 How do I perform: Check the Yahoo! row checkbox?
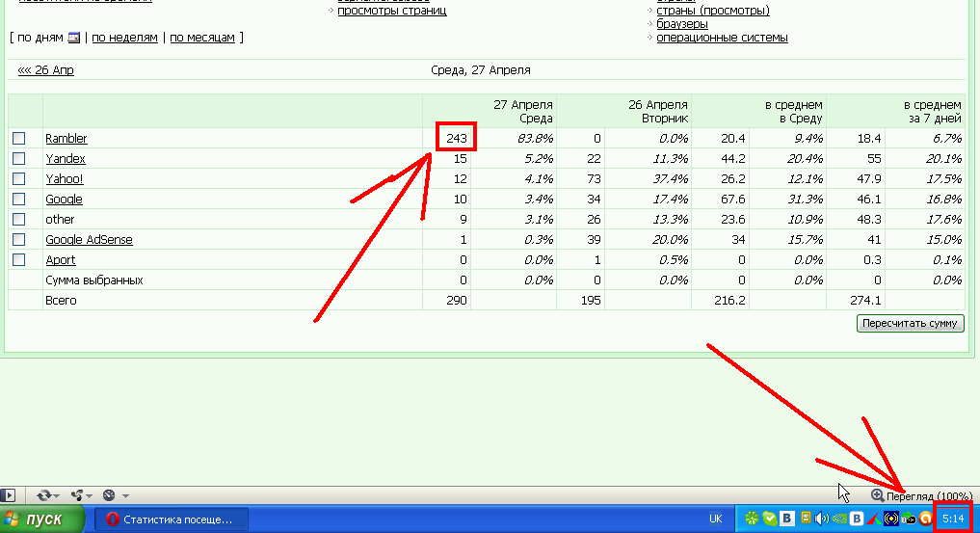point(19,178)
